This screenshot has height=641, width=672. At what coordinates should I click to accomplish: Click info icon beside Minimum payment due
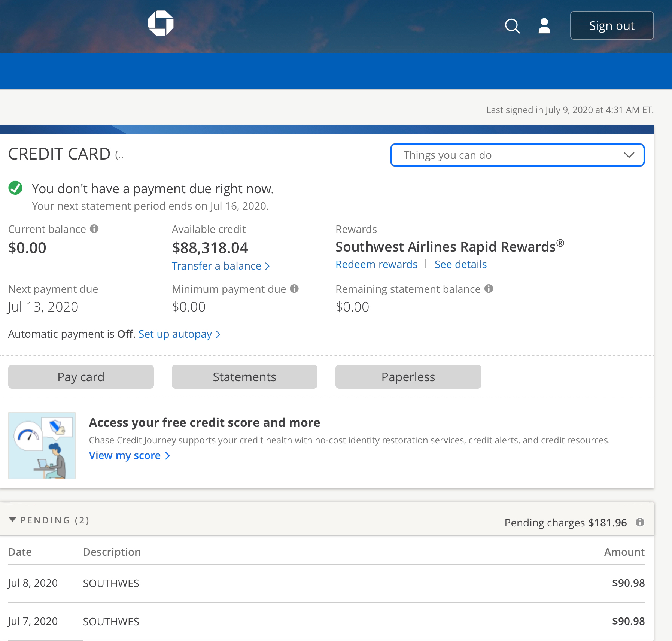point(295,289)
